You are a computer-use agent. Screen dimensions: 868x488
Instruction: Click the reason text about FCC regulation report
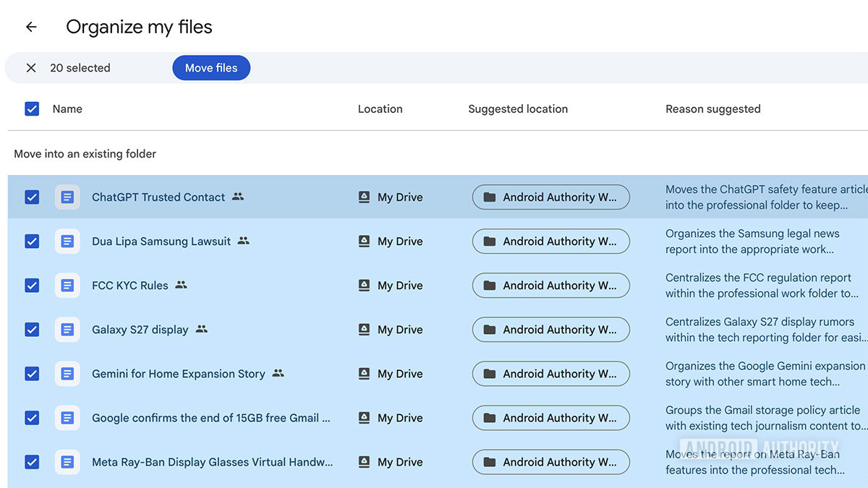[762, 286]
